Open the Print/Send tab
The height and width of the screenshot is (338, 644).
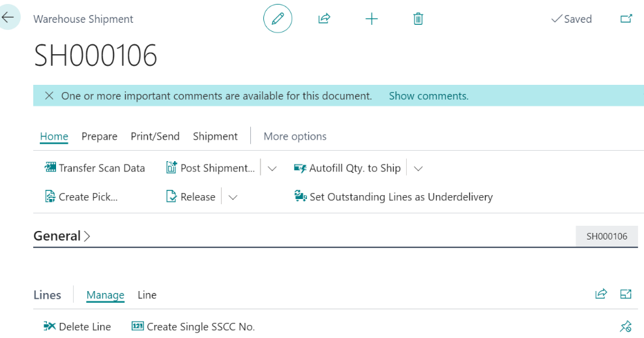[x=155, y=136]
